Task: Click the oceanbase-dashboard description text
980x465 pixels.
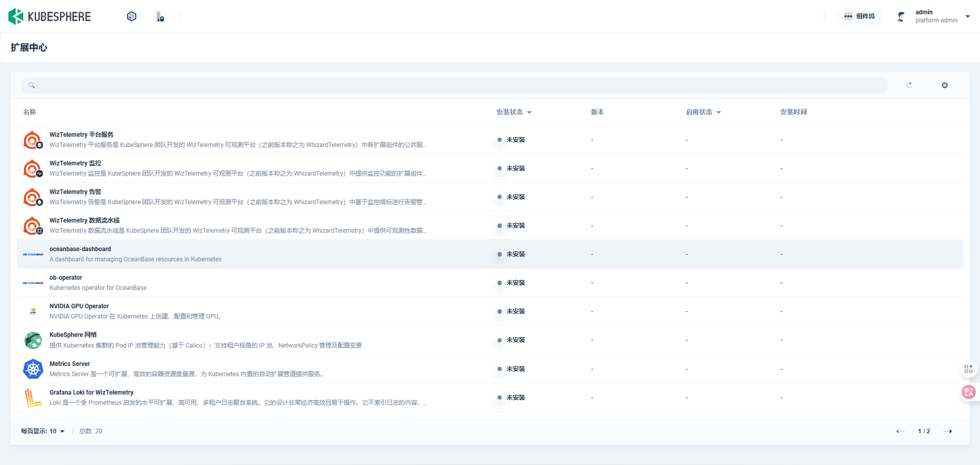Action: pyautogui.click(x=136, y=259)
